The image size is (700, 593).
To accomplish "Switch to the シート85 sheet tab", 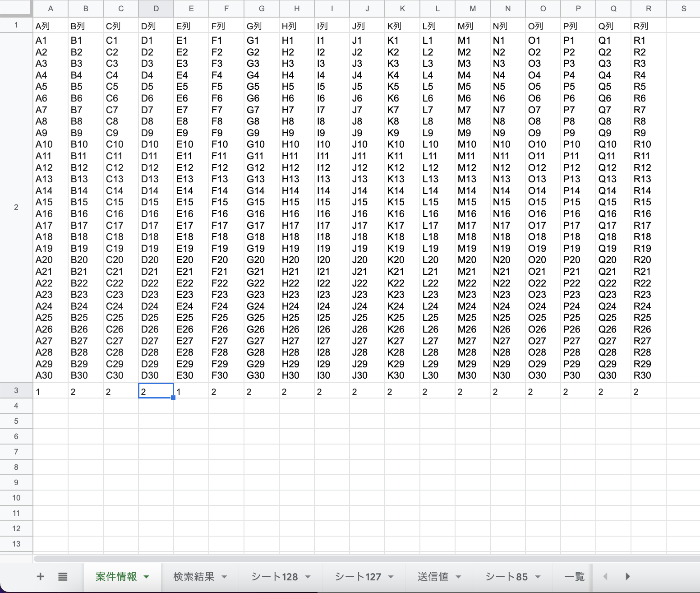I will (x=506, y=577).
